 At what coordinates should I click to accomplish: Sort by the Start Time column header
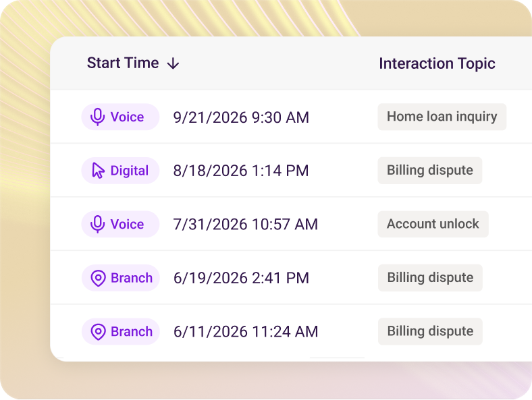click(x=123, y=63)
